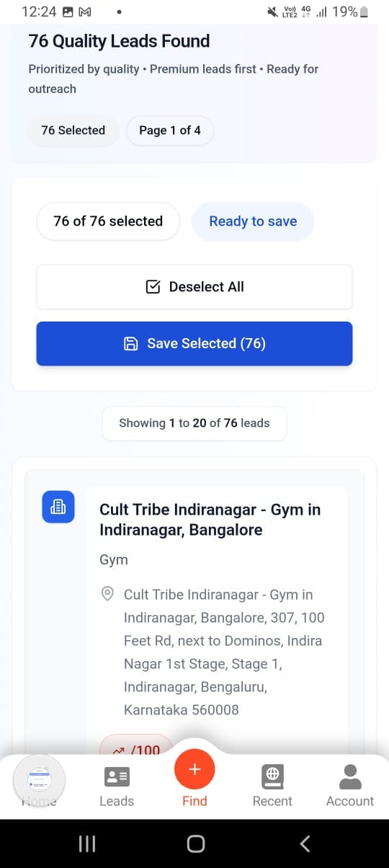Tap the blue building icon on lead card

58,507
